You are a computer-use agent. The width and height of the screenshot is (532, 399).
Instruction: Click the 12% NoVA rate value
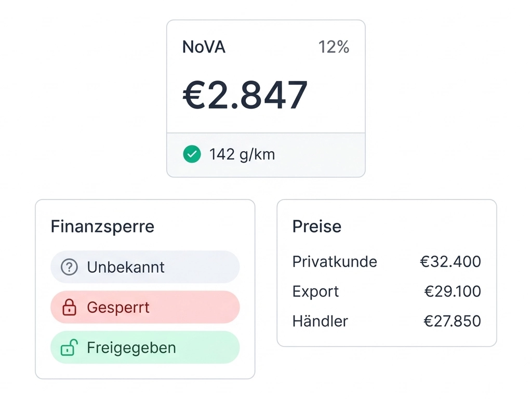[334, 47]
